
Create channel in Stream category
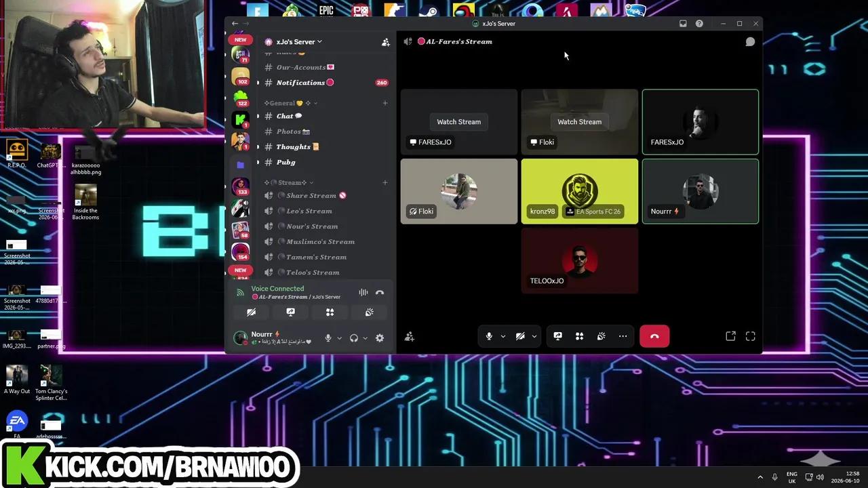coord(385,182)
